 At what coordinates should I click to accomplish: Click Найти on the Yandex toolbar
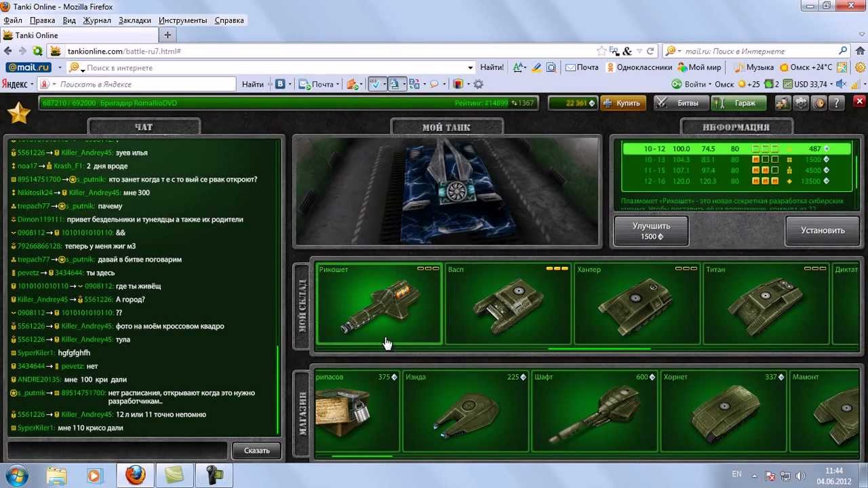pos(252,84)
